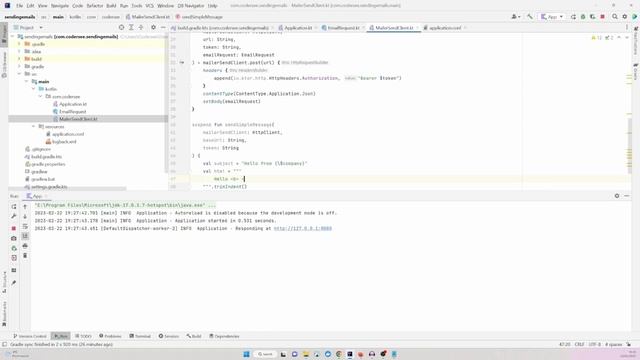This screenshot has width=640, height=360.
Task: Open Version Control tool window
Action: point(30,336)
